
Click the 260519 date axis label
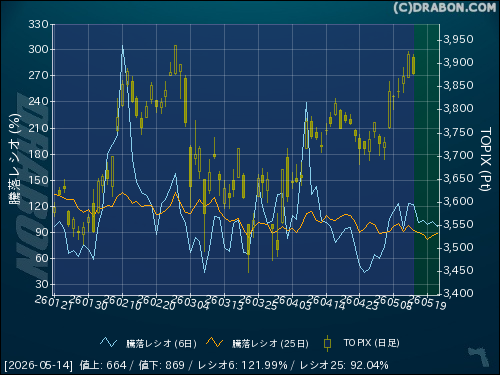tap(428, 303)
